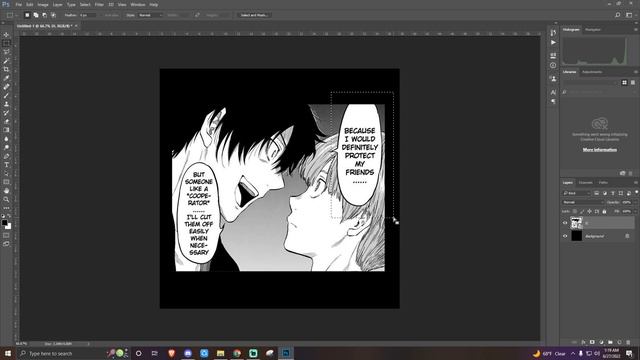Hide the top manga image layer
Screen dimensions: 640x360
[x=565, y=223]
